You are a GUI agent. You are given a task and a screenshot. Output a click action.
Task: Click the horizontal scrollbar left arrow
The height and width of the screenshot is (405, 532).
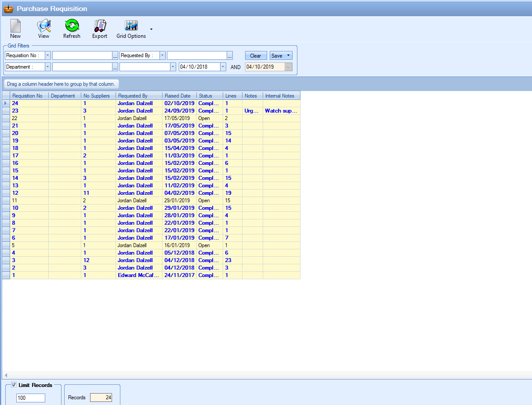coord(6,376)
